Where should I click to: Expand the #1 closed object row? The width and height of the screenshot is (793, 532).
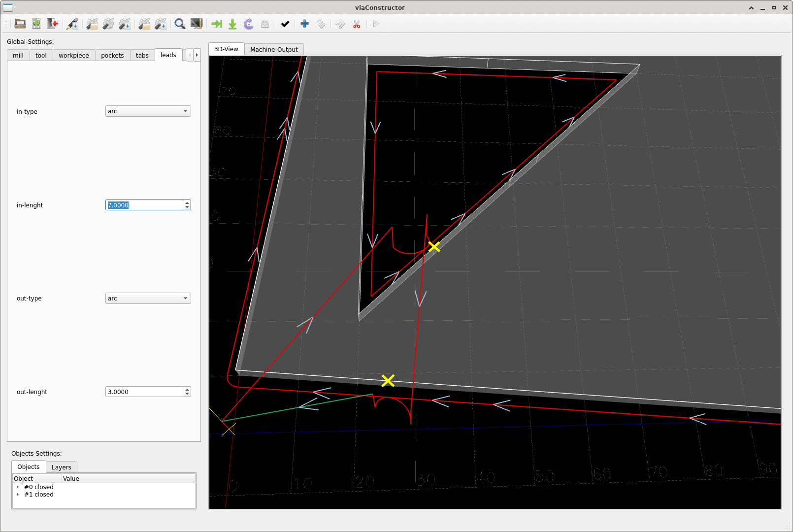(18, 495)
